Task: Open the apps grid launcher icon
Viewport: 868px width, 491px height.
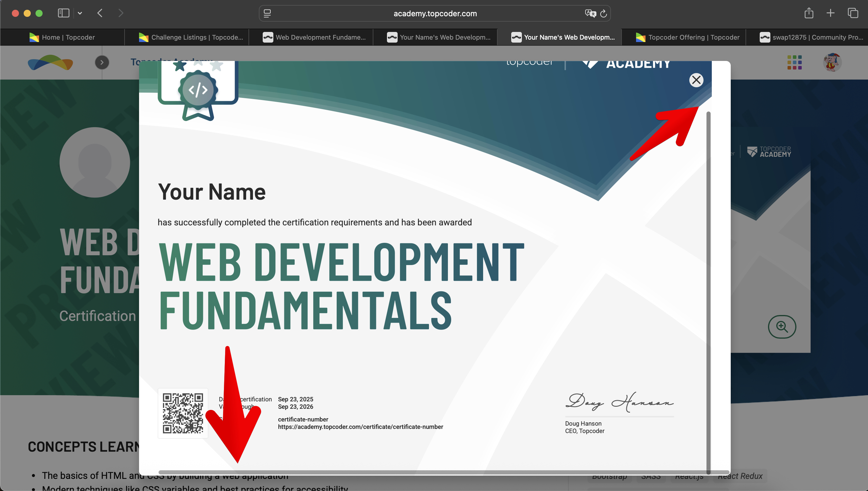Action: coord(794,62)
